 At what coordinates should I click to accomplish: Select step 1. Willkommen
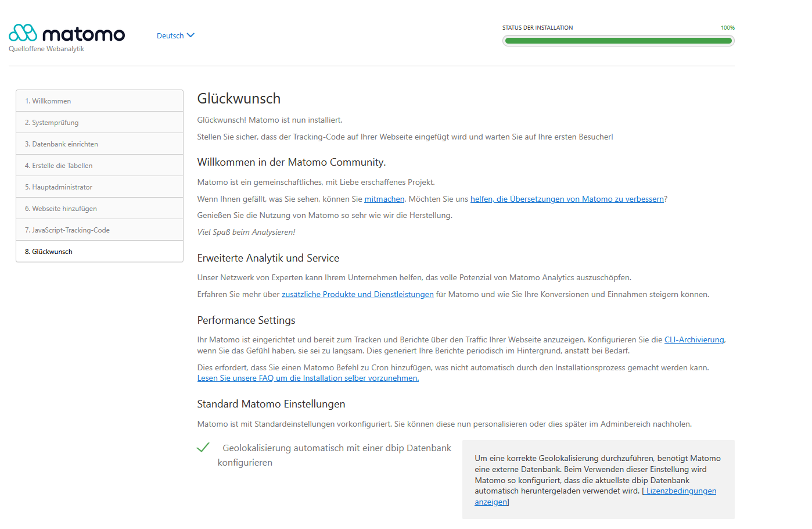100,101
